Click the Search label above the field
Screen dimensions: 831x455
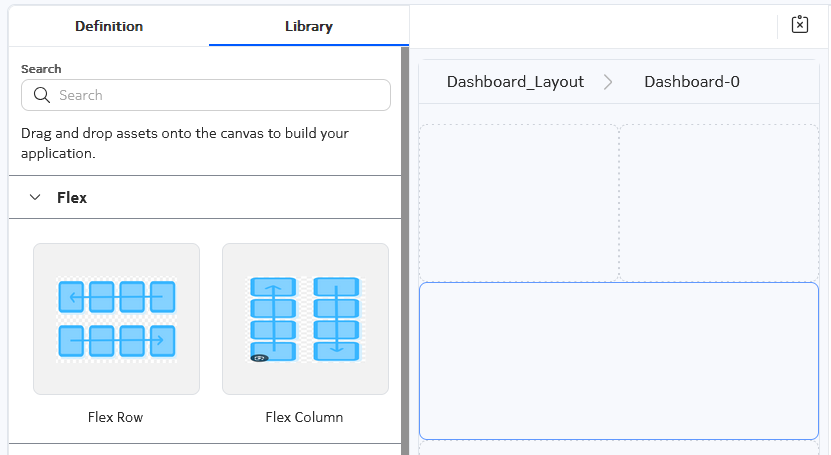pos(41,69)
